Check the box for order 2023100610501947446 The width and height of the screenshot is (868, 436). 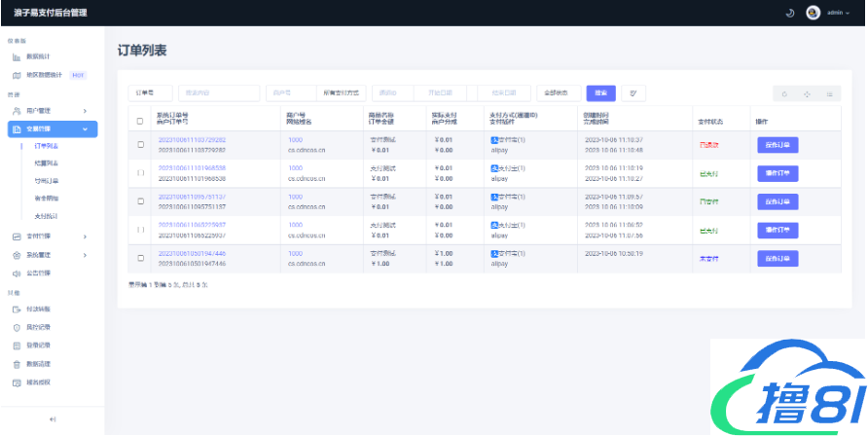pyautogui.click(x=140, y=258)
